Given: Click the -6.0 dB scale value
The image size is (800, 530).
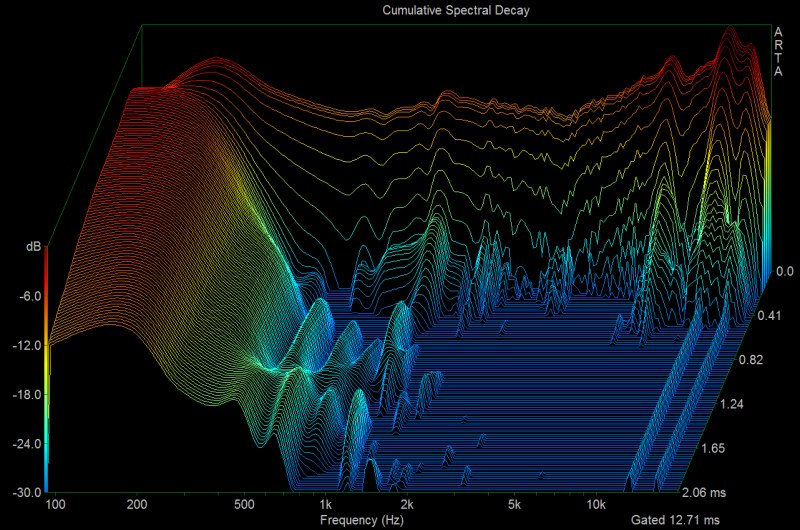Looking at the screenshot, I should pyautogui.click(x=30, y=296).
